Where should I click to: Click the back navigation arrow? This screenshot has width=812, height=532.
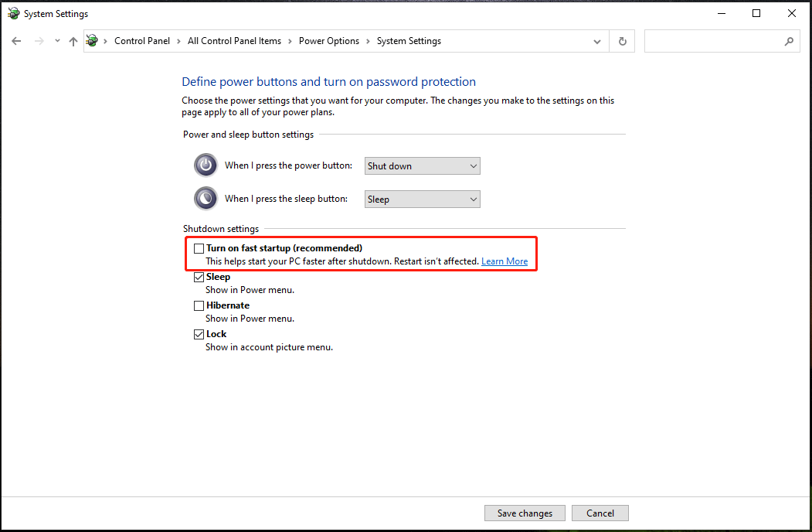pyautogui.click(x=16, y=40)
